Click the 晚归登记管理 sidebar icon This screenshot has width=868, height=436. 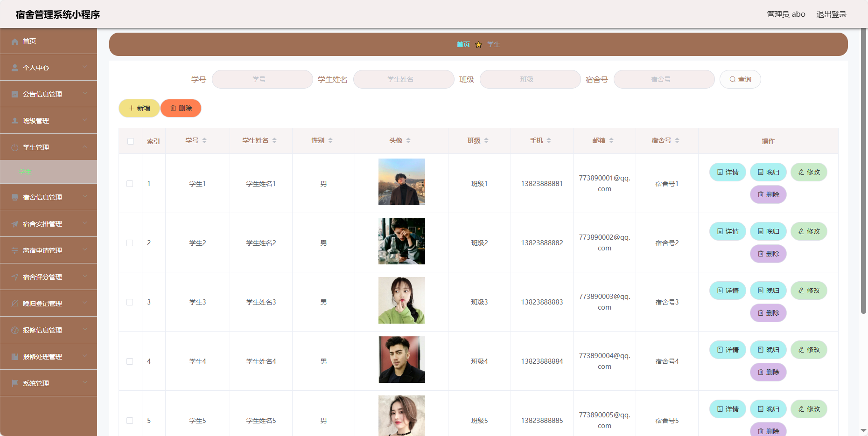tap(15, 304)
